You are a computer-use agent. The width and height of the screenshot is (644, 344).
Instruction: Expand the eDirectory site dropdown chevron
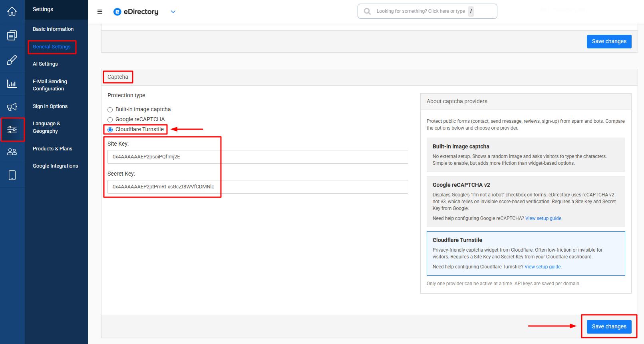(x=173, y=12)
